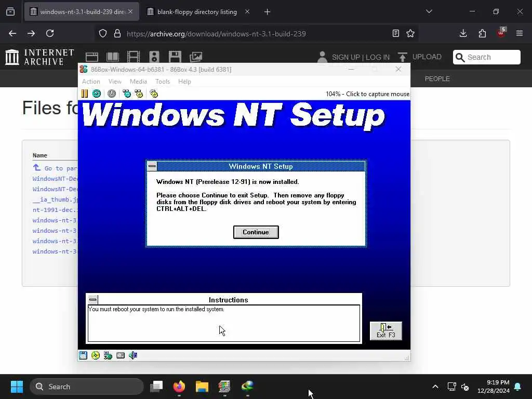Click the SIGN UP | LOG IN link
Viewport: 532px width, 399px height.
click(361, 57)
